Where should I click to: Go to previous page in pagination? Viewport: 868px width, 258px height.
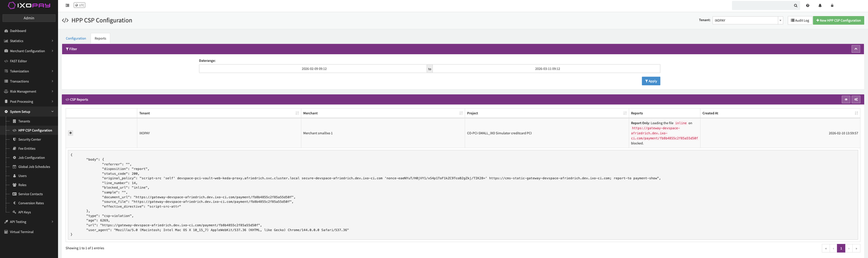pyautogui.click(x=833, y=248)
